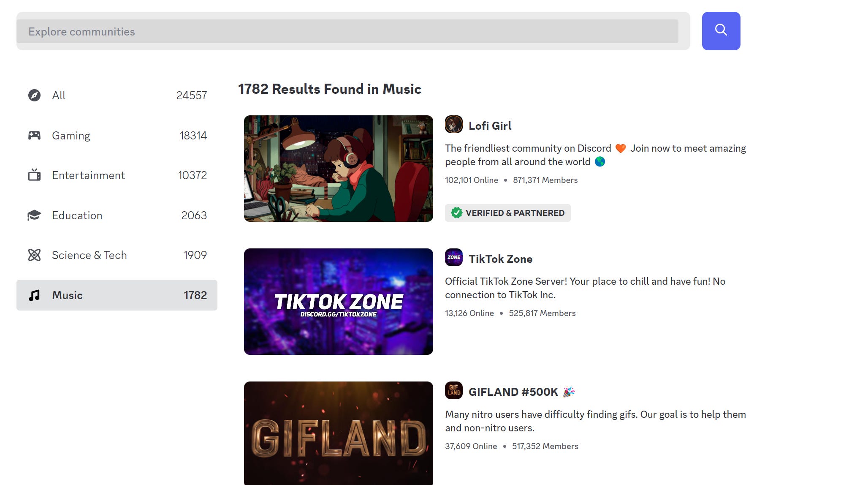Open the Lofi Girl server avatar
The height and width of the screenshot is (485, 868).
click(x=454, y=124)
